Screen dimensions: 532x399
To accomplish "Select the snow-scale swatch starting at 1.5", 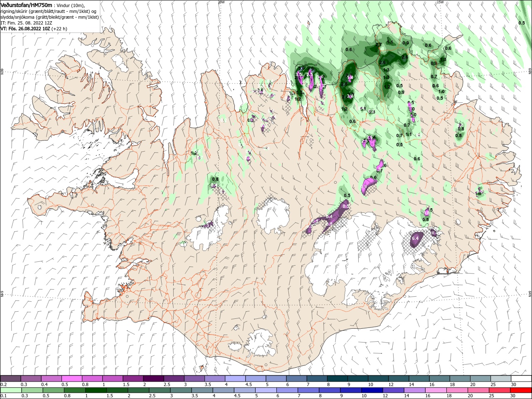I will point(133,379).
